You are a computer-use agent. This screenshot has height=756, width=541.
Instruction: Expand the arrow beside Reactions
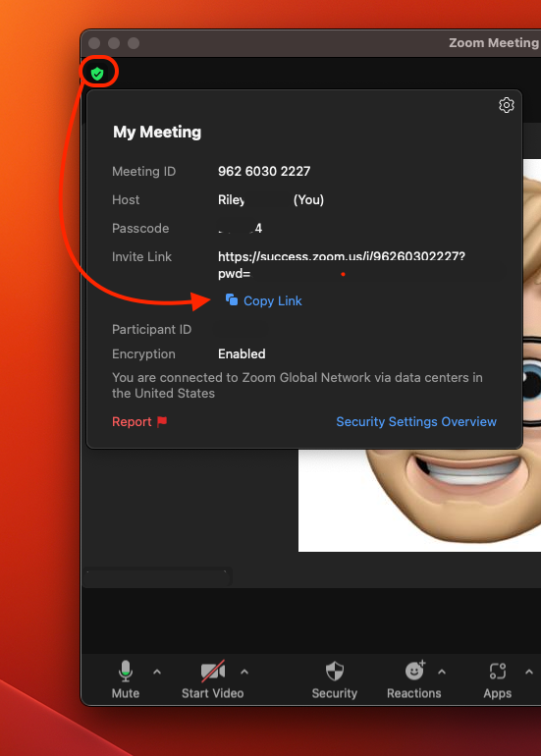pyautogui.click(x=442, y=672)
